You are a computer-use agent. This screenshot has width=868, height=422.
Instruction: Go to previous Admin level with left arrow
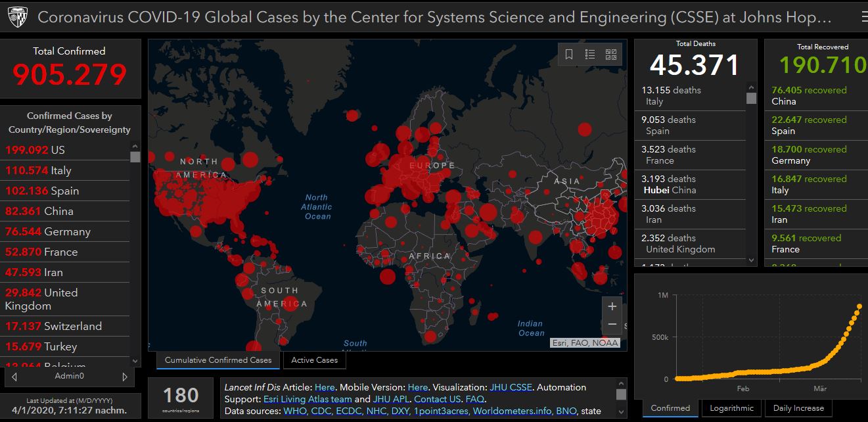click(14, 377)
